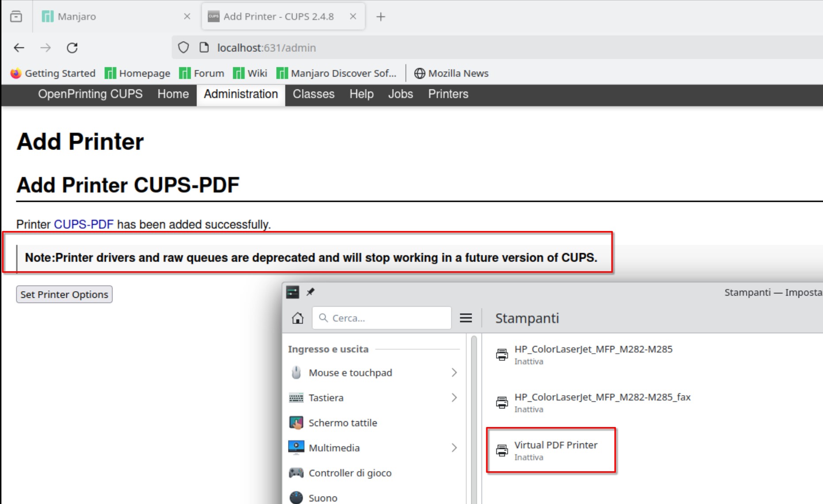
Task: Open the Mozilla News bookmark
Action: [x=451, y=73]
